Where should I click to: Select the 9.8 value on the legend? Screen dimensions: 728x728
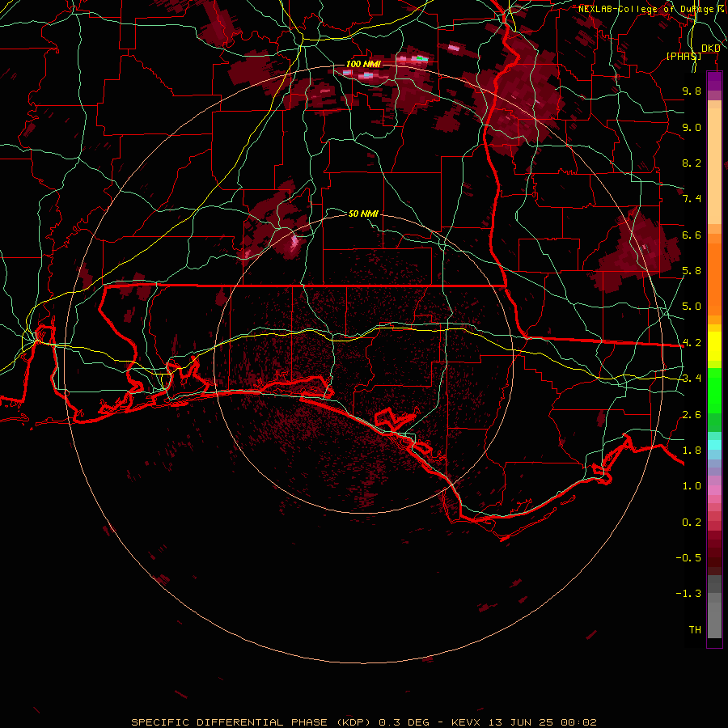coord(692,91)
